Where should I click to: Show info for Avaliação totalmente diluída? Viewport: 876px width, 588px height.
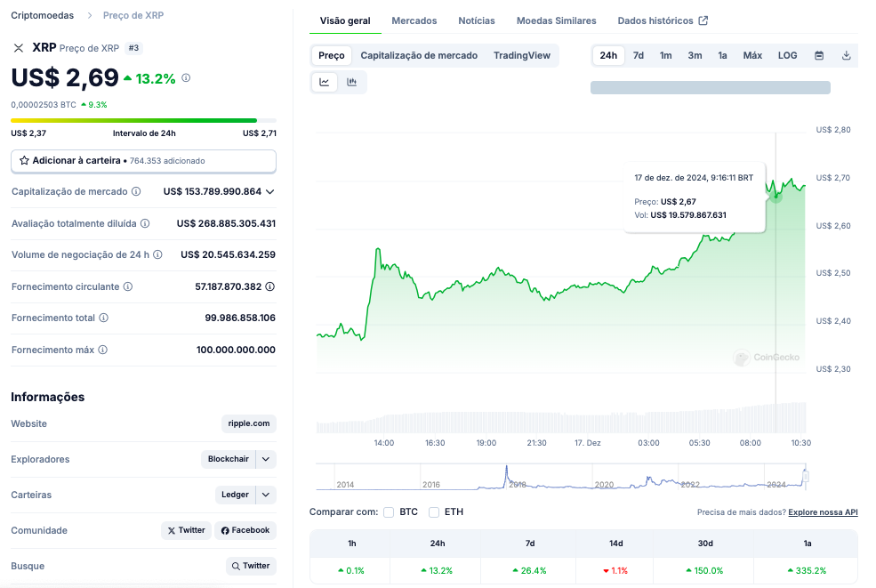pos(145,223)
